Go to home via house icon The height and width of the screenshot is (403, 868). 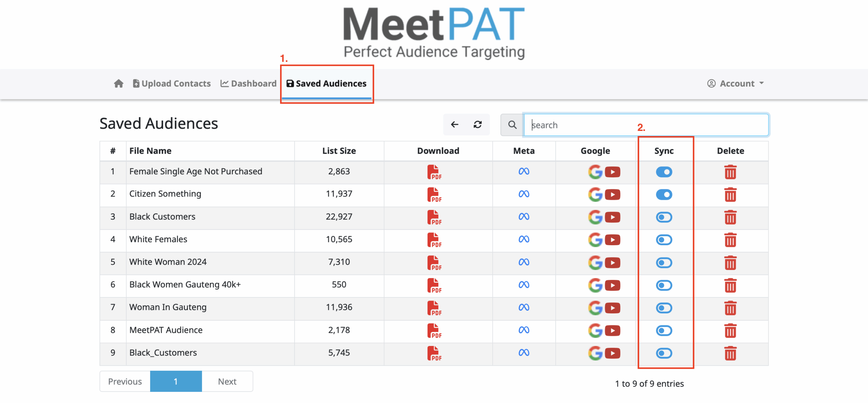coord(119,83)
